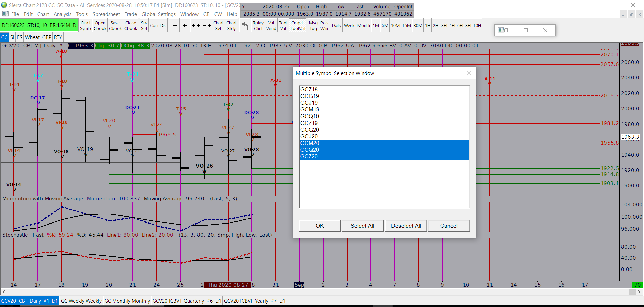Image resolution: width=644 pixels, height=307 pixels.
Task: Switch to the GC Weekly chart tab
Action: coord(81,301)
